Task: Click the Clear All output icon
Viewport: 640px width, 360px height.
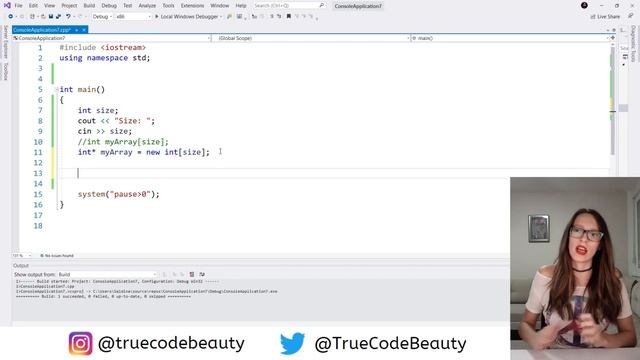Action: (192, 274)
